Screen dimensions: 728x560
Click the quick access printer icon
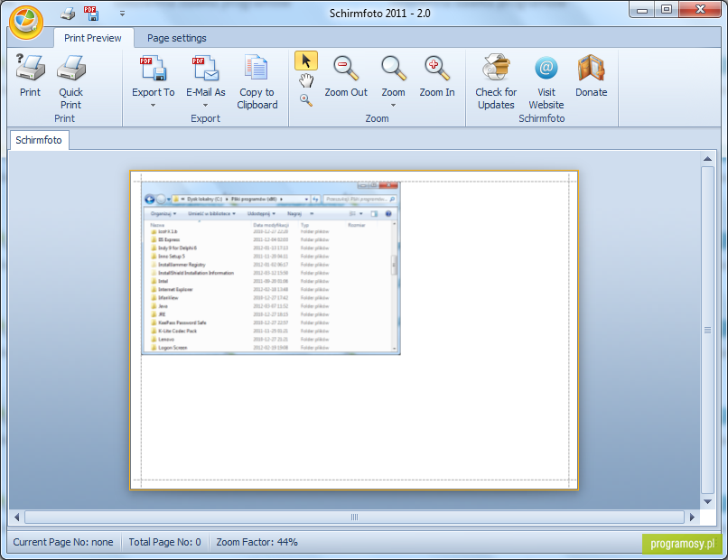(x=68, y=14)
